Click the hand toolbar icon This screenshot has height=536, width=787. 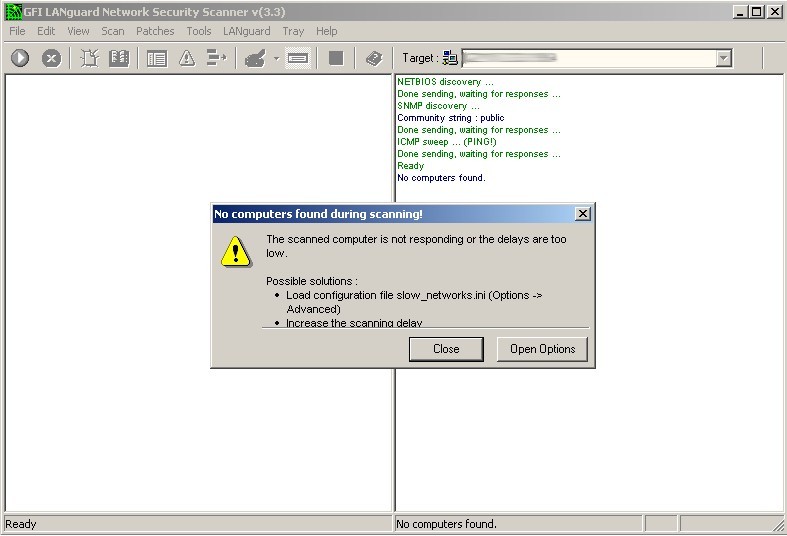click(255, 58)
